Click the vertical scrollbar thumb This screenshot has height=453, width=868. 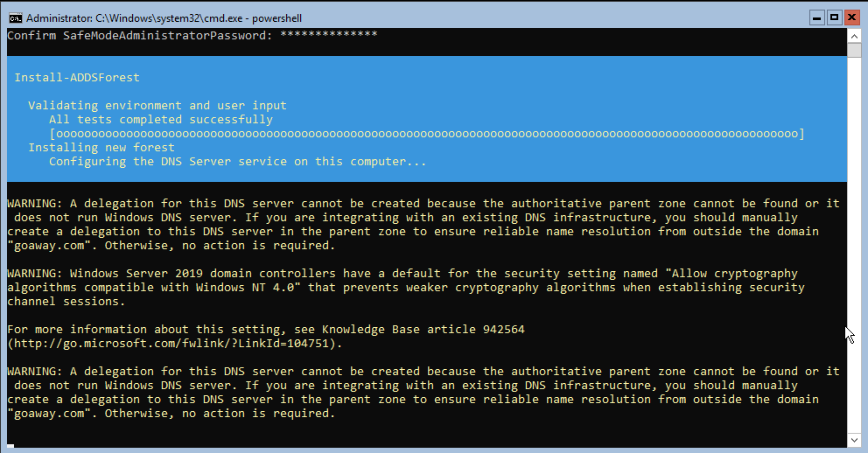pyautogui.click(x=854, y=50)
